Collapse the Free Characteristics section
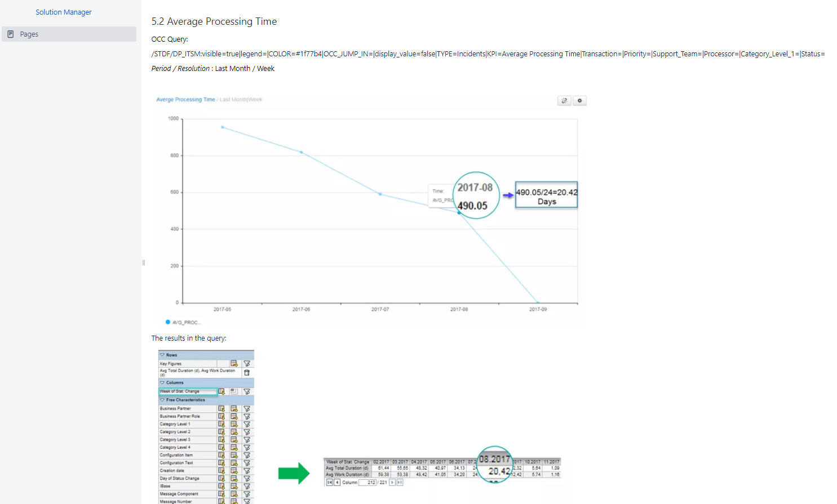This screenshot has width=837, height=504. pyautogui.click(x=162, y=400)
